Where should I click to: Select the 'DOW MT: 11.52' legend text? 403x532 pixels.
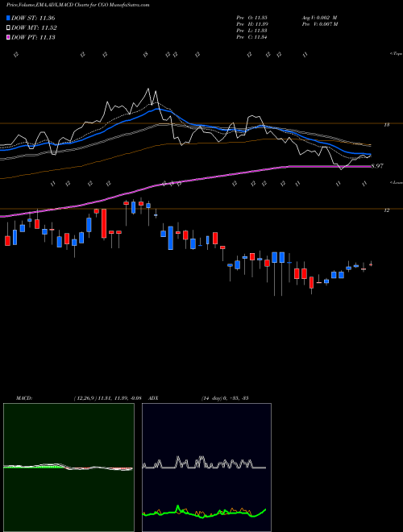pos(34,28)
